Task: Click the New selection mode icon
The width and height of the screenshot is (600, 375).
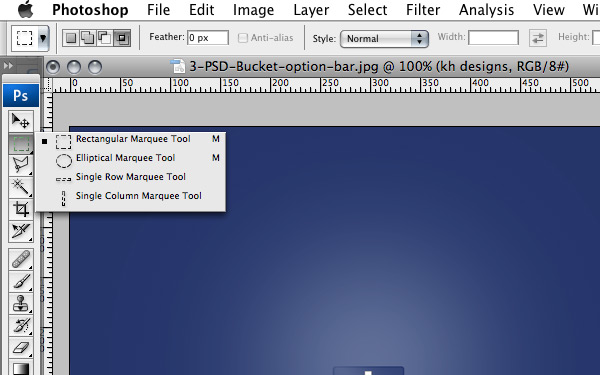Action: [71, 38]
